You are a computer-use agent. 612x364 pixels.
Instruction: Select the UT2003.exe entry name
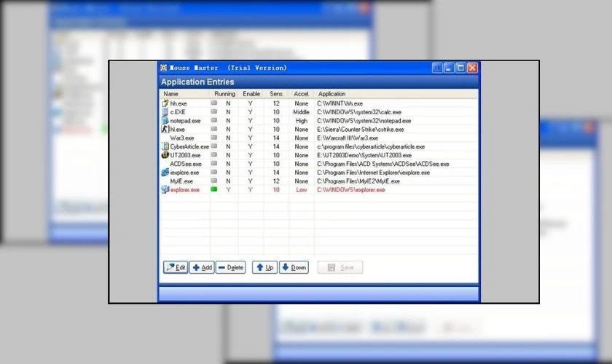(185, 155)
